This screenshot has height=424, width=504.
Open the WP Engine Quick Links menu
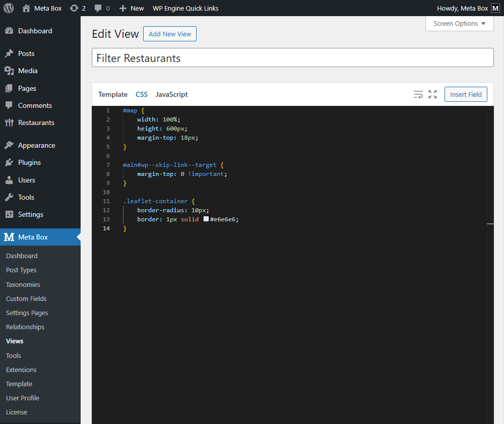click(185, 8)
